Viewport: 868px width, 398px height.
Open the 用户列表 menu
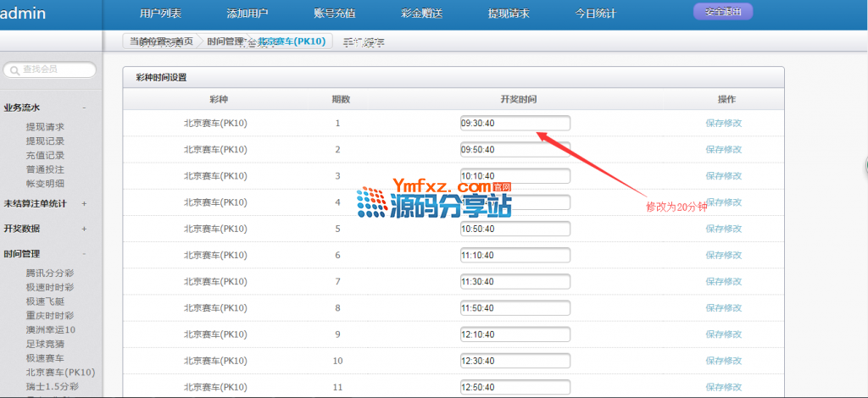(x=160, y=14)
